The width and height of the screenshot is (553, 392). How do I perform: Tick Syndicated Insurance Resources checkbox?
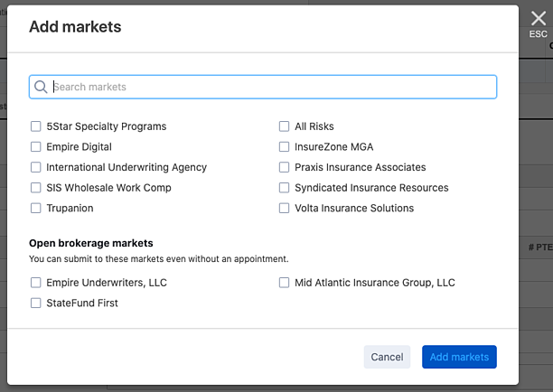click(x=285, y=188)
